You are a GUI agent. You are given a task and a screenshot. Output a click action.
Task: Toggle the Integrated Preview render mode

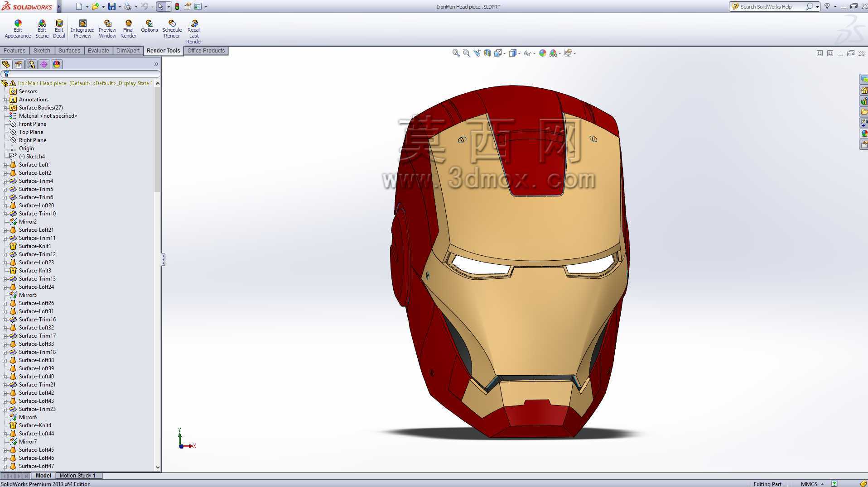click(82, 29)
